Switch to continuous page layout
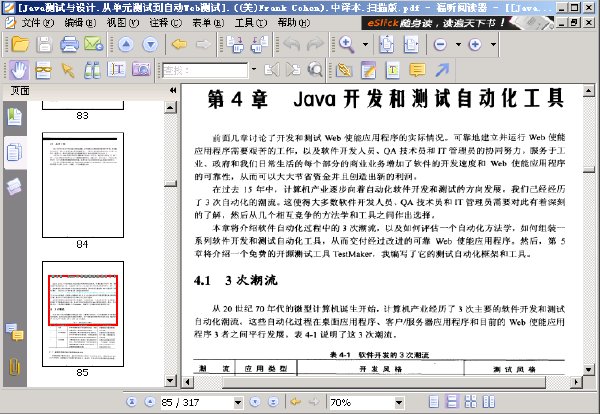 coord(452,402)
